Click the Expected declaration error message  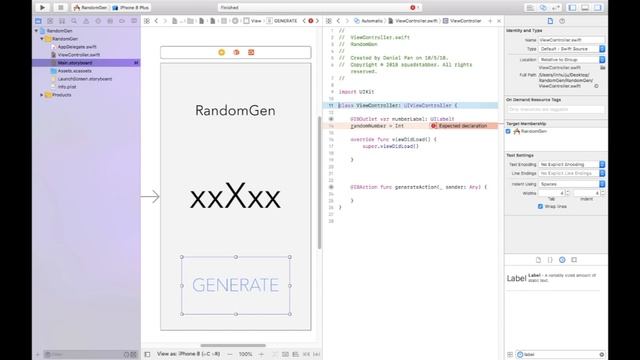click(463, 126)
